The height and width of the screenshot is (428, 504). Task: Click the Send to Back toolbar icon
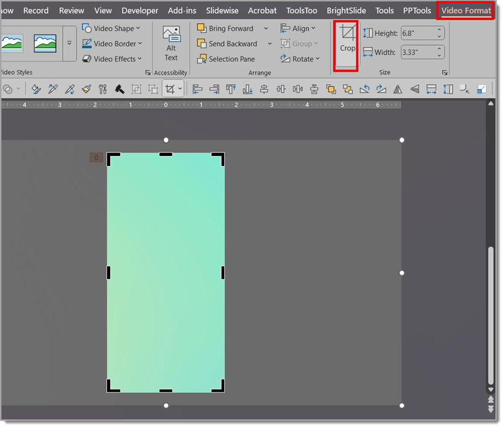(347, 89)
